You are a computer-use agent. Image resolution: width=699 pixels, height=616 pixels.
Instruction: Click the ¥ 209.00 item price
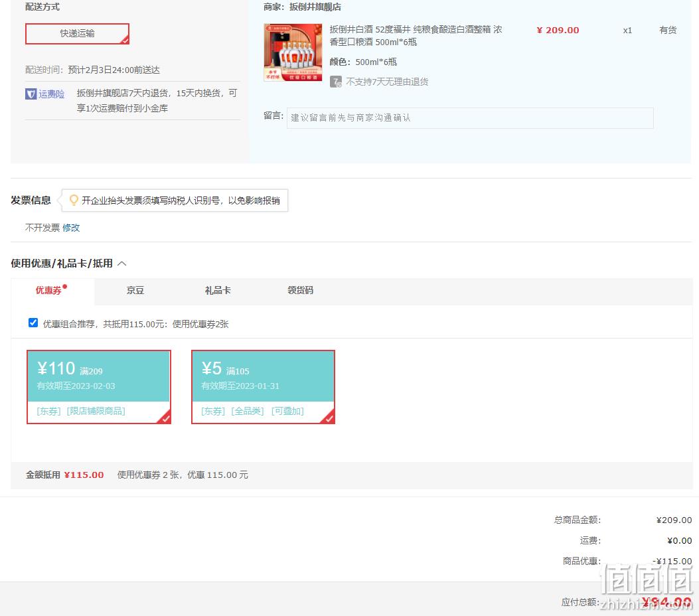coord(558,31)
